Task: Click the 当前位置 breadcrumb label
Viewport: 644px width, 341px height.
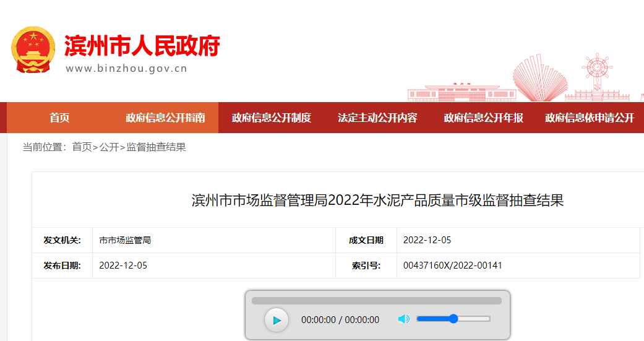Action: pyautogui.click(x=45, y=147)
